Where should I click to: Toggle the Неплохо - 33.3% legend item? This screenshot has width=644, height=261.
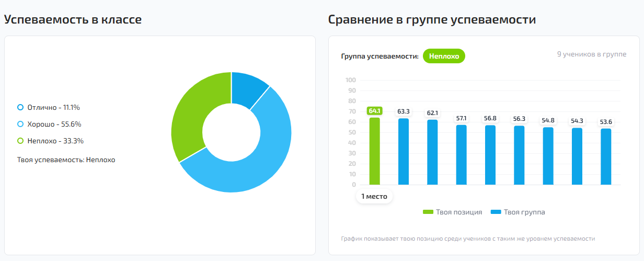point(50,141)
